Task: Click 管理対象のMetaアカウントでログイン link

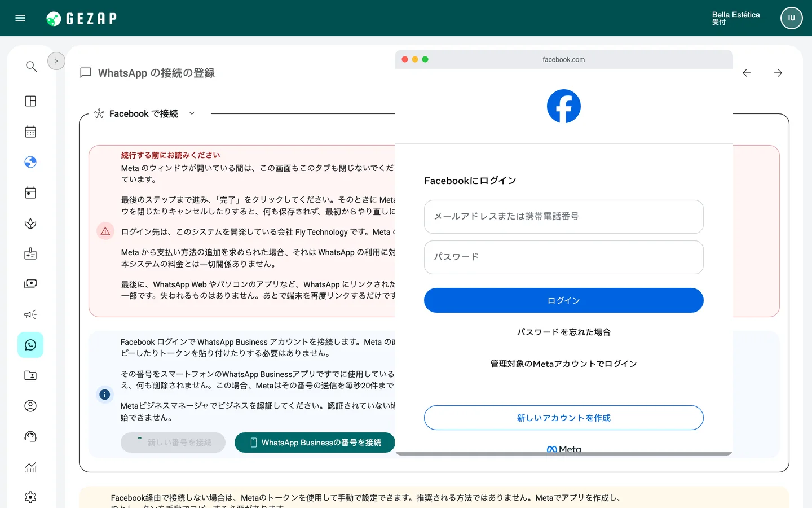Action: click(x=564, y=364)
